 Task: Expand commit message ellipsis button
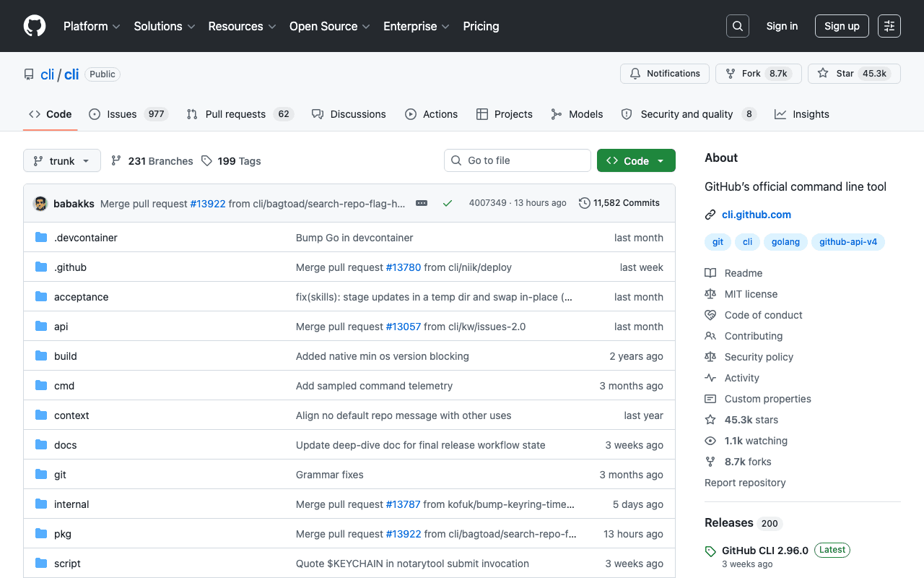pyautogui.click(x=422, y=203)
